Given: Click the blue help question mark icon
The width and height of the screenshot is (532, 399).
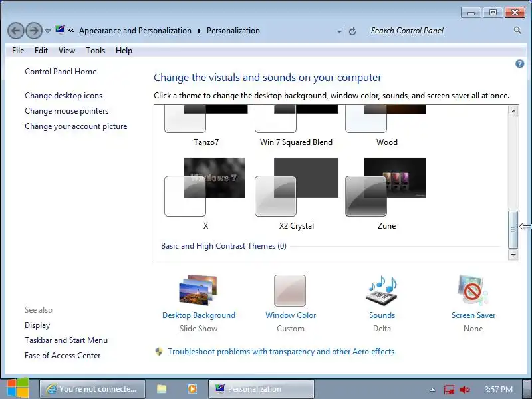Looking at the screenshot, I should pyautogui.click(x=519, y=64).
